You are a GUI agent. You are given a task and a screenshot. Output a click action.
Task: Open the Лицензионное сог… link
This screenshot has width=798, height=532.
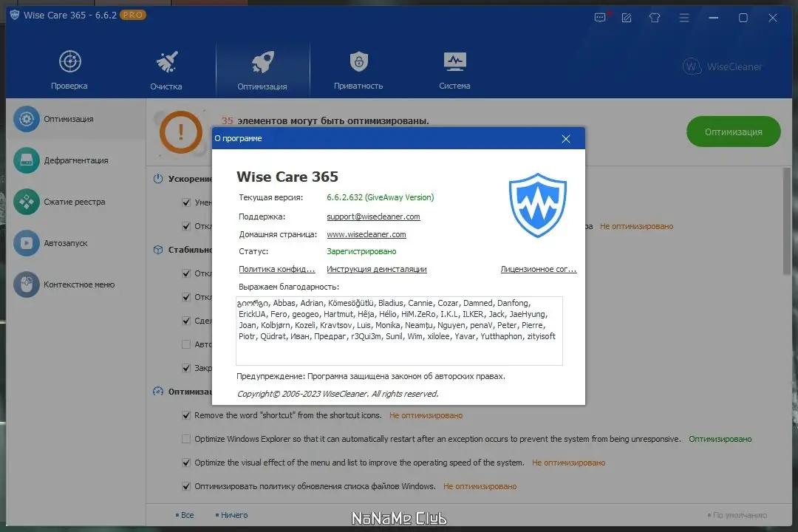coord(539,269)
